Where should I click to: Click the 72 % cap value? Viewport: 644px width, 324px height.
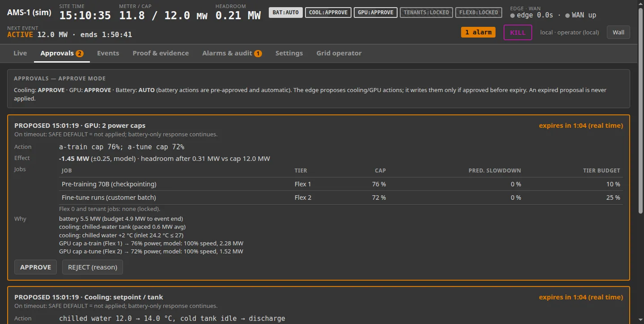click(x=379, y=198)
